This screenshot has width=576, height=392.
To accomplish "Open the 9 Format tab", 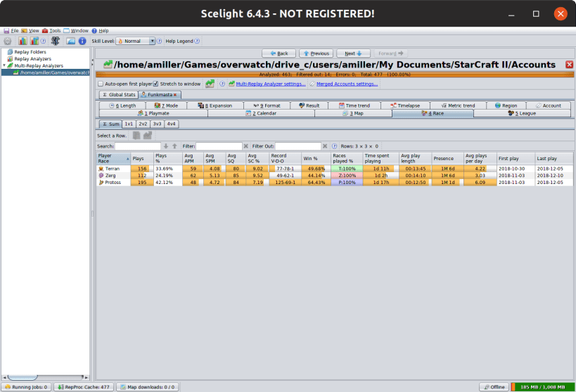I will pyautogui.click(x=267, y=105).
